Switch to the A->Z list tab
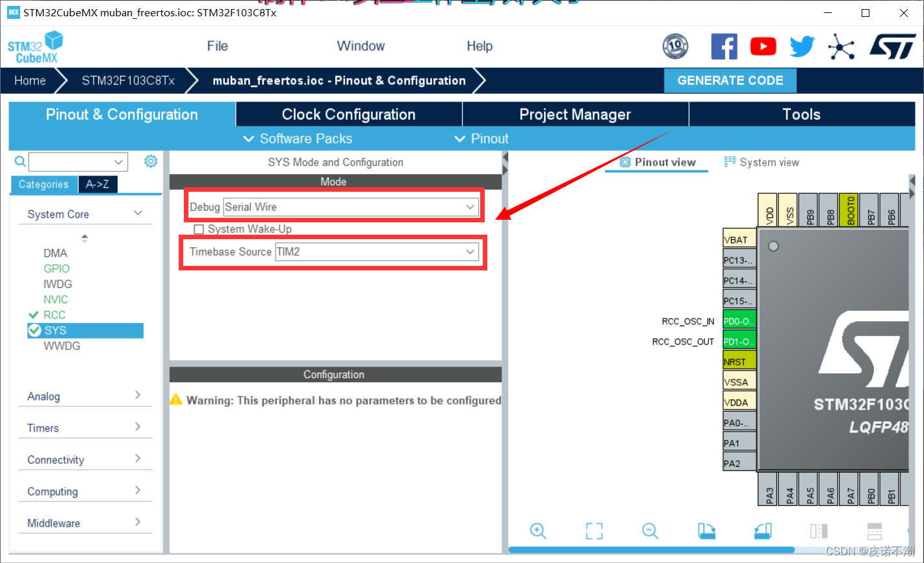 tap(97, 185)
